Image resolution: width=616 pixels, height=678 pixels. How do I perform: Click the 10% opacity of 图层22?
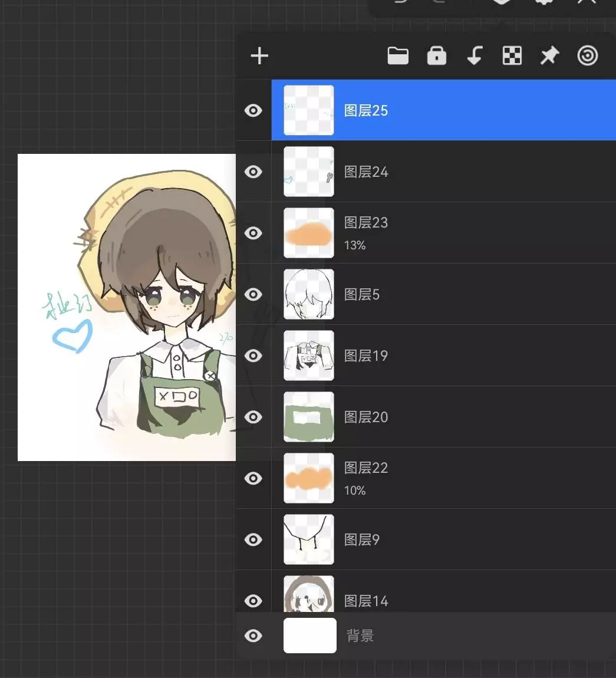pyautogui.click(x=355, y=491)
